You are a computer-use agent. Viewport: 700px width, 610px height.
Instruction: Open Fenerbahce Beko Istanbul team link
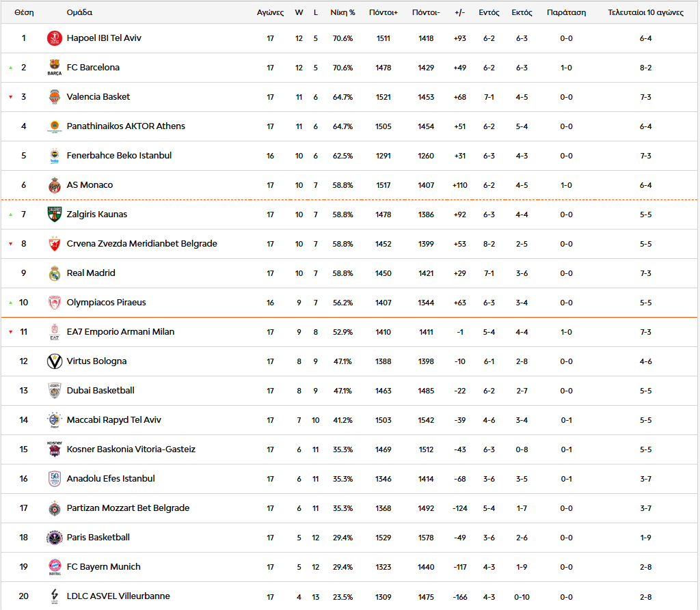tap(119, 156)
